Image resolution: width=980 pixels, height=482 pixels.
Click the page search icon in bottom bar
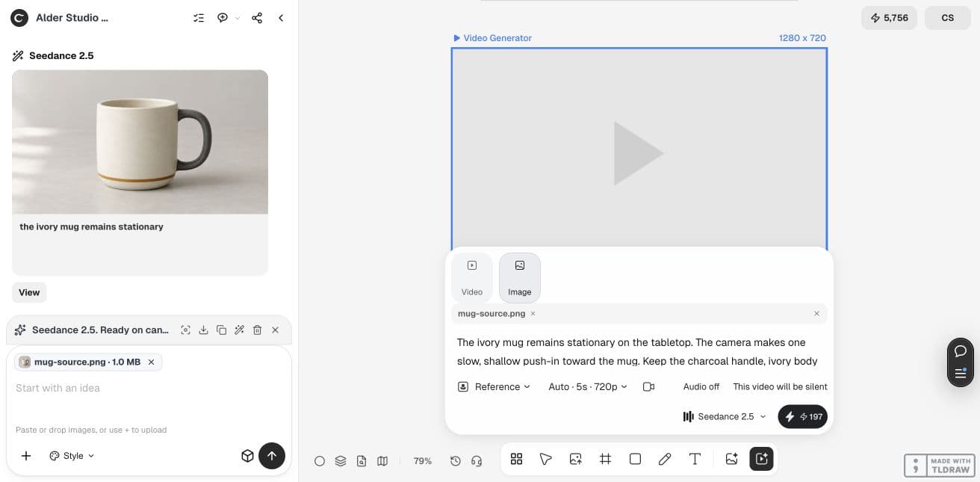click(362, 461)
